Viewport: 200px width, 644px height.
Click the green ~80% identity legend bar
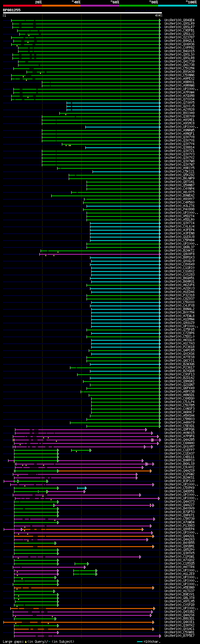click(139, 6)
